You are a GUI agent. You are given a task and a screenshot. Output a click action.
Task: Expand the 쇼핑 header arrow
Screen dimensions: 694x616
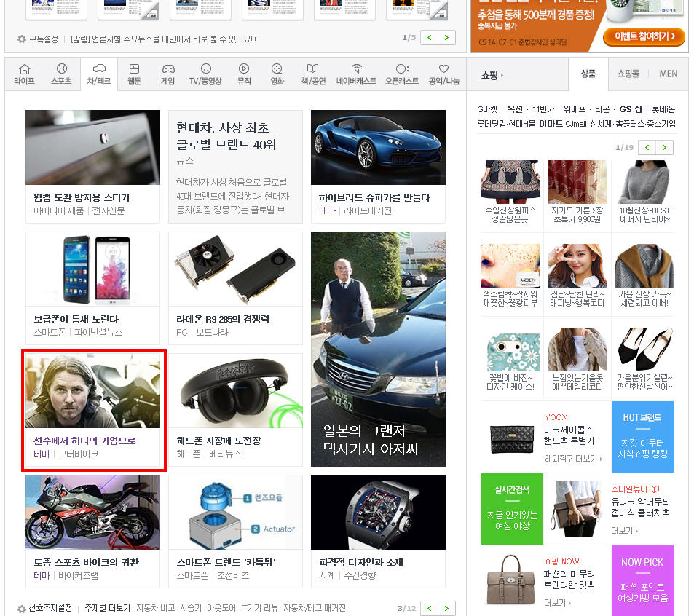[492, 74]
